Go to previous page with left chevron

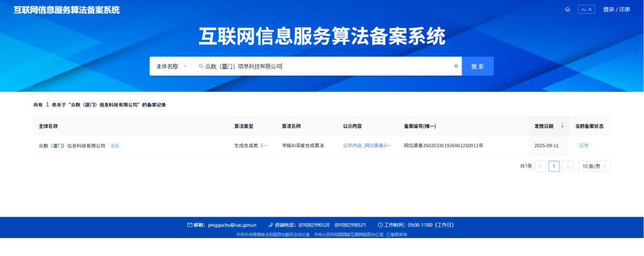540,166
